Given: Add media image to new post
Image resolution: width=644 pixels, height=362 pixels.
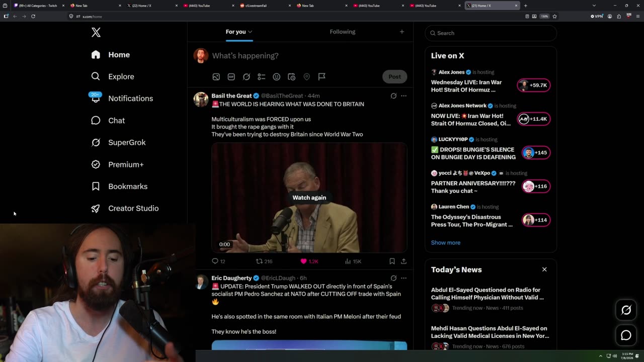Looking at the screenshot, I should 216,77.
